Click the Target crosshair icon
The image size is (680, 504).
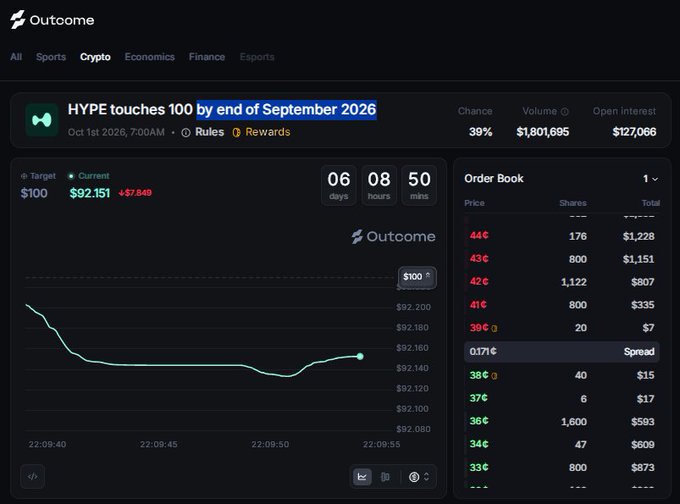[x=24, y=176]
